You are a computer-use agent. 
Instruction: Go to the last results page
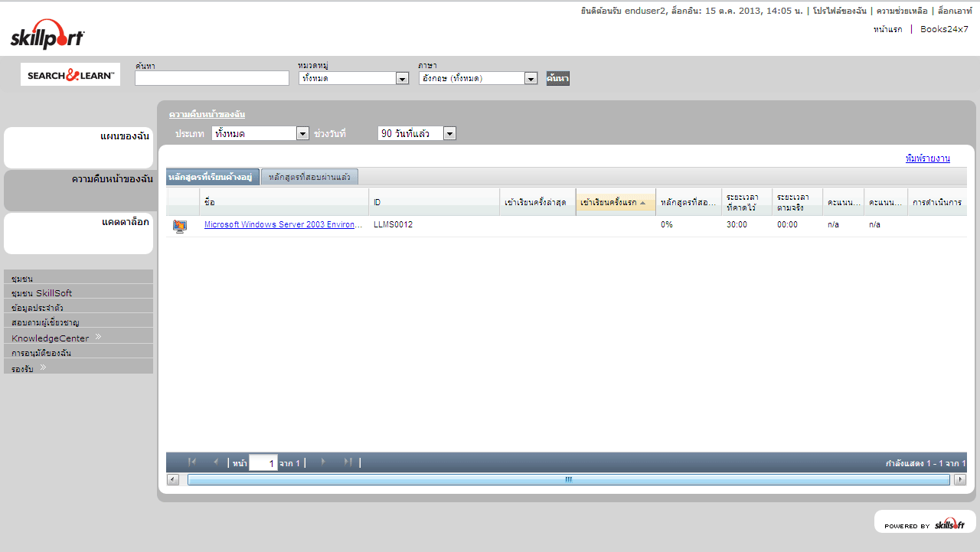coord(347,462)
